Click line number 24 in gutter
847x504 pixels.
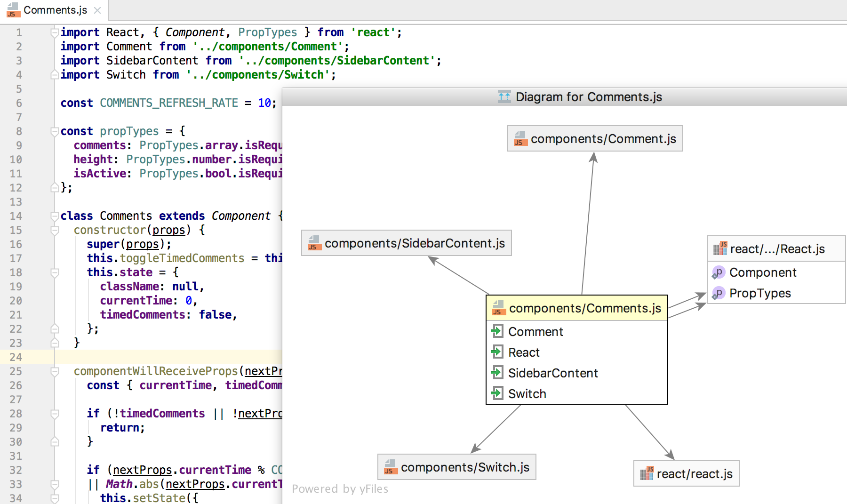tap(16, 357)
